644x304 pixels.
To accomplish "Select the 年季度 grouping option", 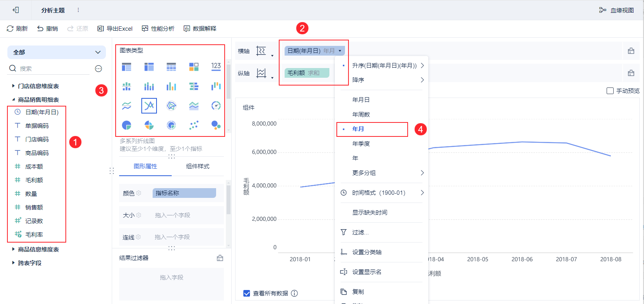I will click(x=361, y=143).
